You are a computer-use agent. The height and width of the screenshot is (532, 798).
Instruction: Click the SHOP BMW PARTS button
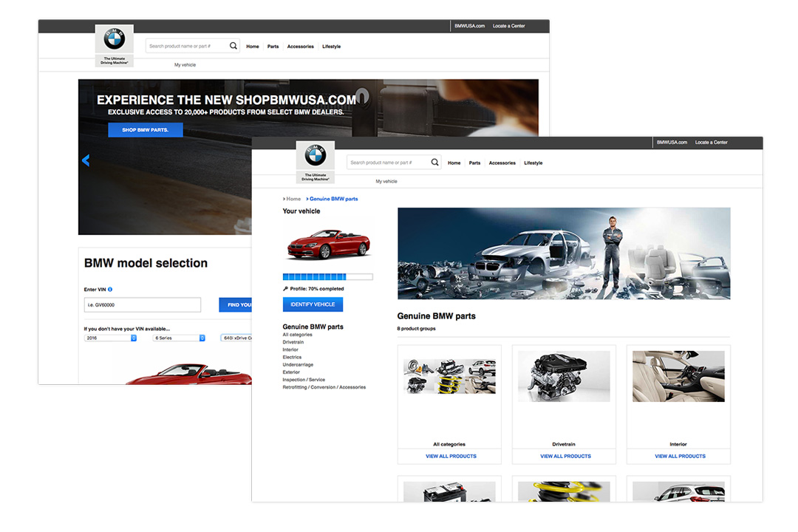pyautogui.click(x=145, y=130)
